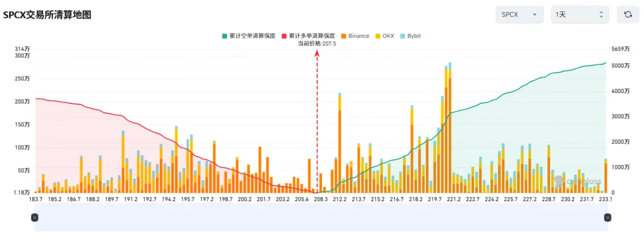The image size is (644, 238).
Task: Click the 183.7 x-axis price label
Action: [35, 199]
